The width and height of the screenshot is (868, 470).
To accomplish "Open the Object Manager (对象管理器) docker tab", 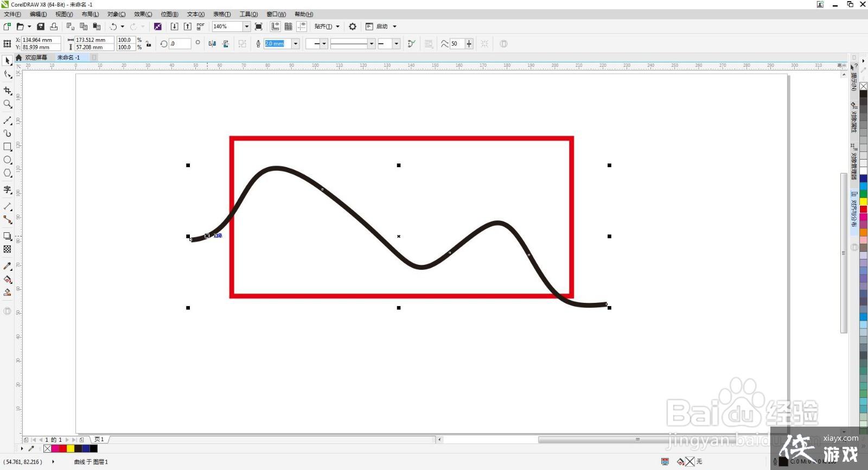I will 854,161.
